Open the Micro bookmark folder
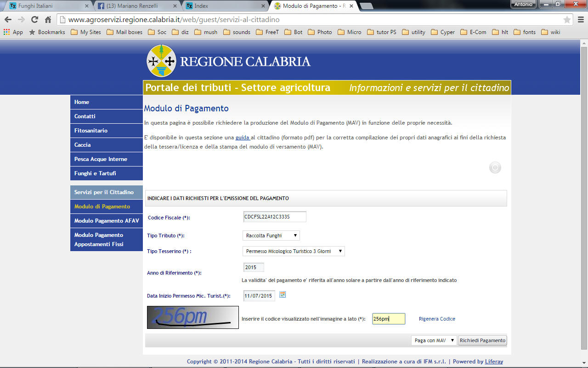The width and height of the screenshot is (588, 368). point(350,32)
